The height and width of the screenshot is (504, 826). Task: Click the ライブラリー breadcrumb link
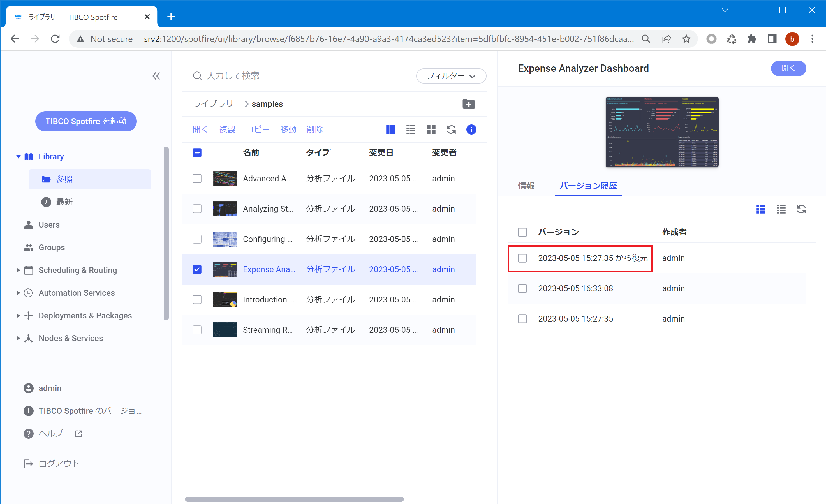click(x=217, y=104)
